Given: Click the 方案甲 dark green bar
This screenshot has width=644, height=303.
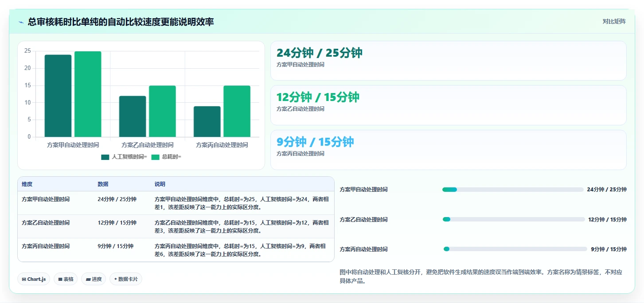Looking at the screenshot, I should click(58, 96).
